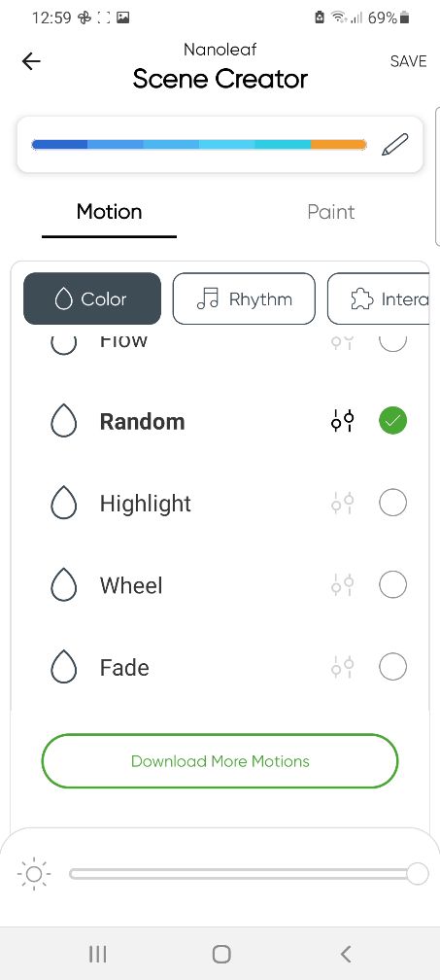
Task: Choose the Color category chip
Action: tap(92, 298)
